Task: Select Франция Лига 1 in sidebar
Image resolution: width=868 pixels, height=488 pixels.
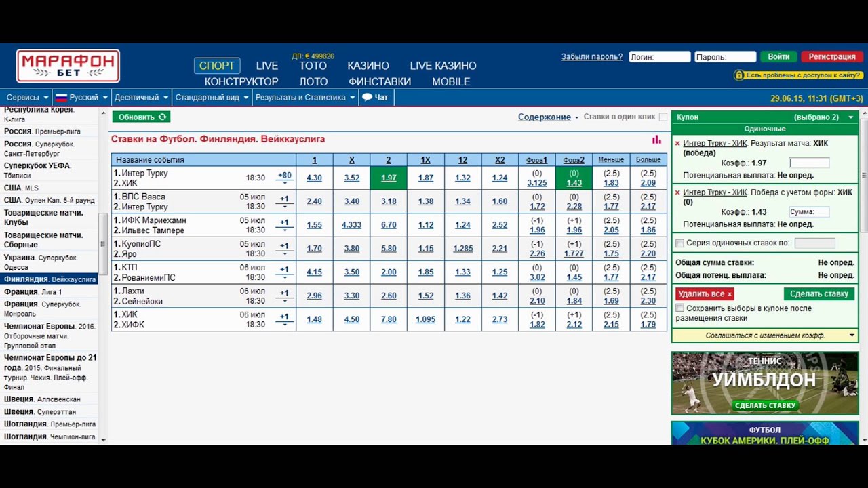Action: 33,292
